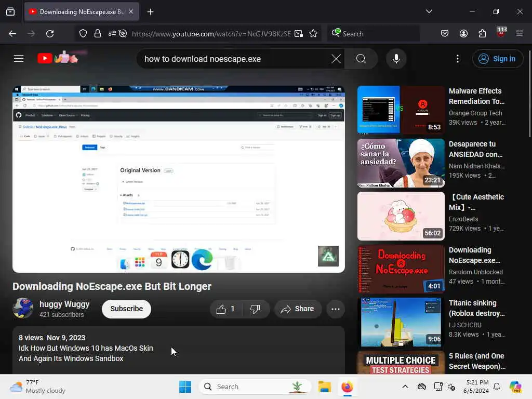Click Firefox icon in taskbar
Image resolution: width=532 pixels, height=399 pixels.
[x=347, y=387]
